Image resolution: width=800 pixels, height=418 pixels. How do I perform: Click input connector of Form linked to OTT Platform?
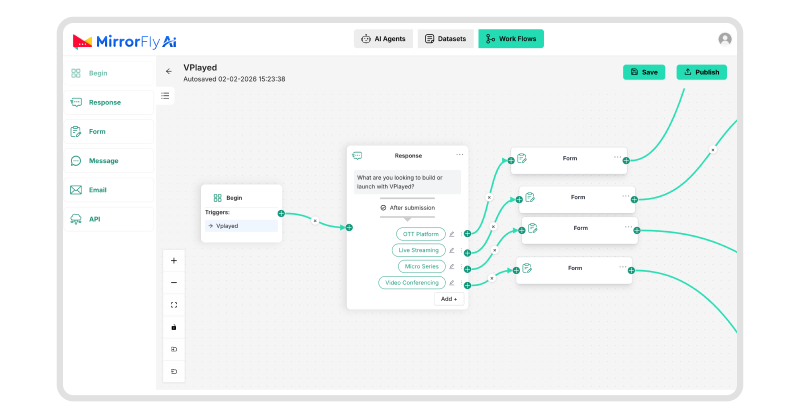[511, 161]
